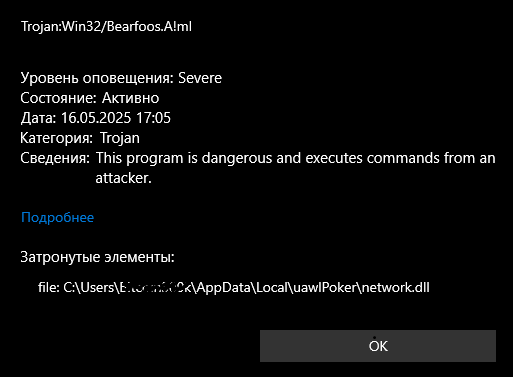The width and height of the screenshot is (513, 377).
Task: Click the Уровень оповещения label
Action: click(97, 78)
